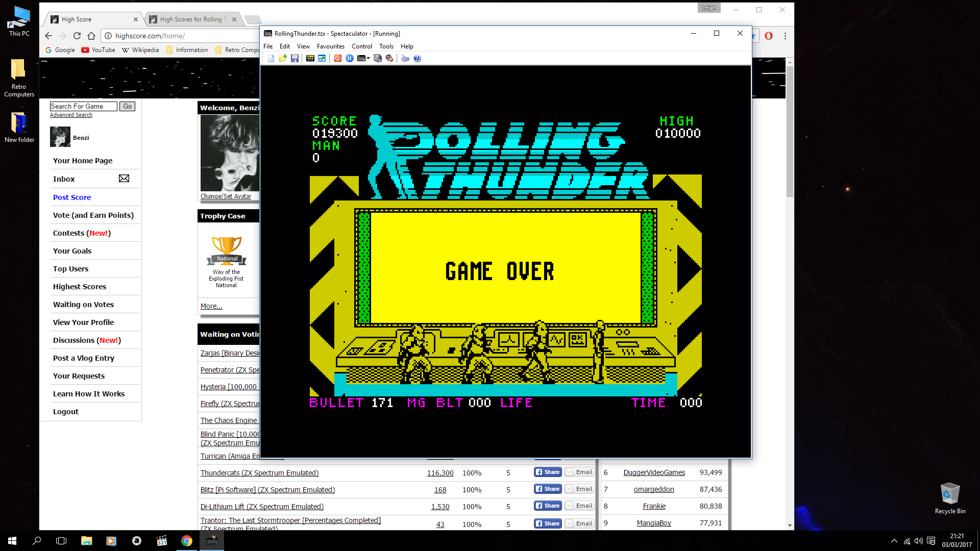Click the Save floppy disk icon
The image size is (980, 551).
coord(295,58)
